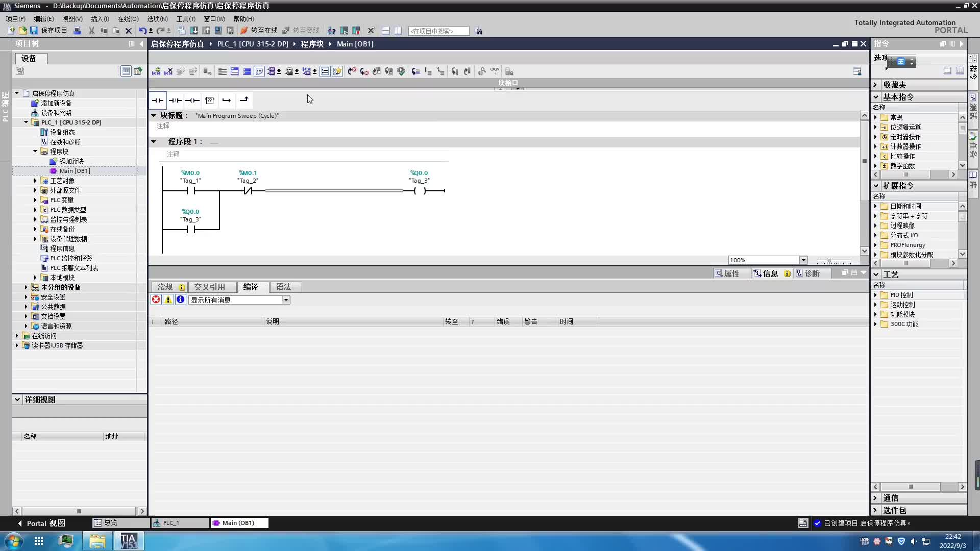Click the download to device icon
This screenshot has height=551, width=980.
pyautogui.click(x=194, y=31)
